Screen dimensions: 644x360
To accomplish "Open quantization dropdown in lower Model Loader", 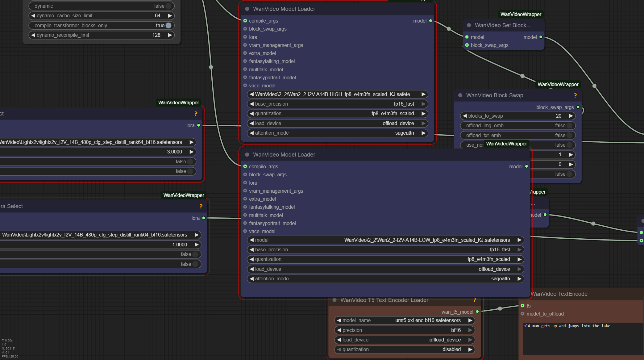I will point(385,259).
